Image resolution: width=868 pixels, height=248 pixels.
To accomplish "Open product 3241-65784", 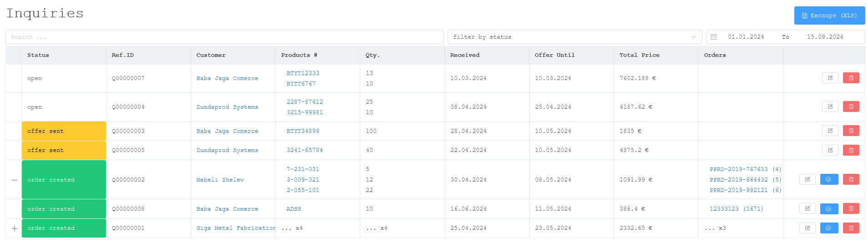I will click(304, 150).
